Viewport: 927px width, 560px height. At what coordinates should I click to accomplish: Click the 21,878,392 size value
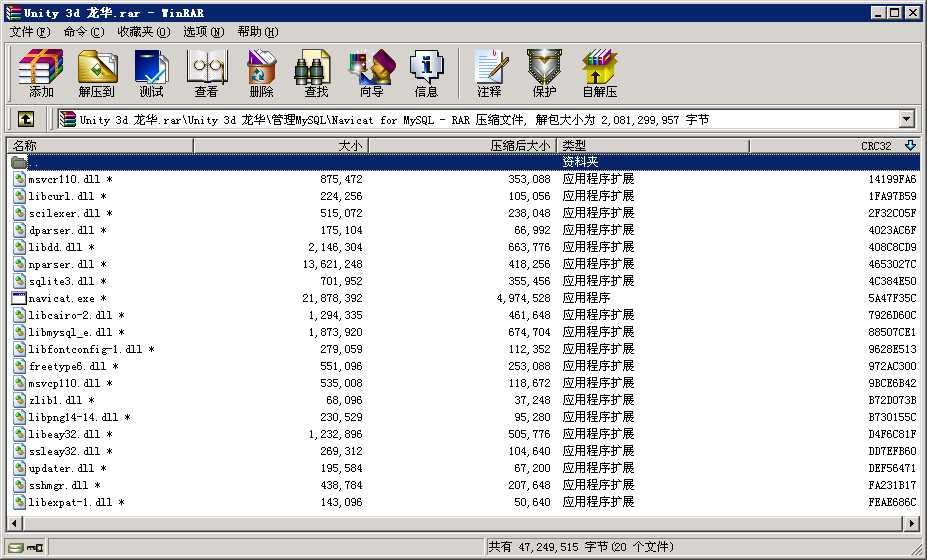point(332,299)
